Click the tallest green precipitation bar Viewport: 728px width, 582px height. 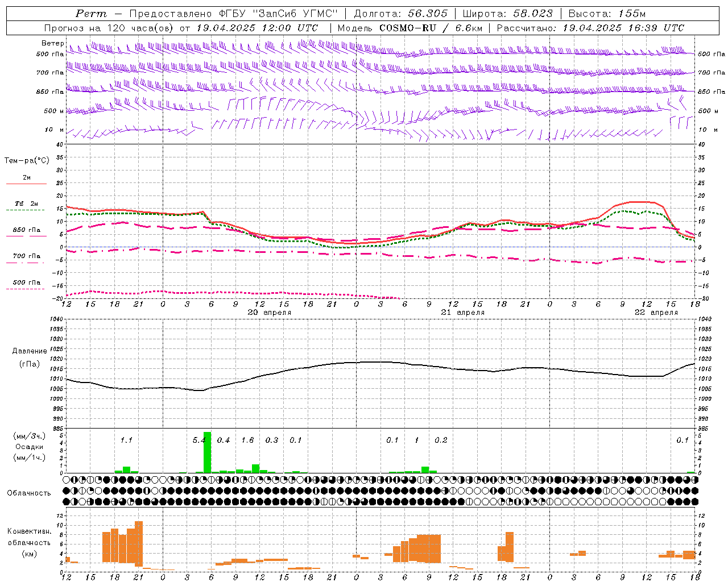point(207,452)
